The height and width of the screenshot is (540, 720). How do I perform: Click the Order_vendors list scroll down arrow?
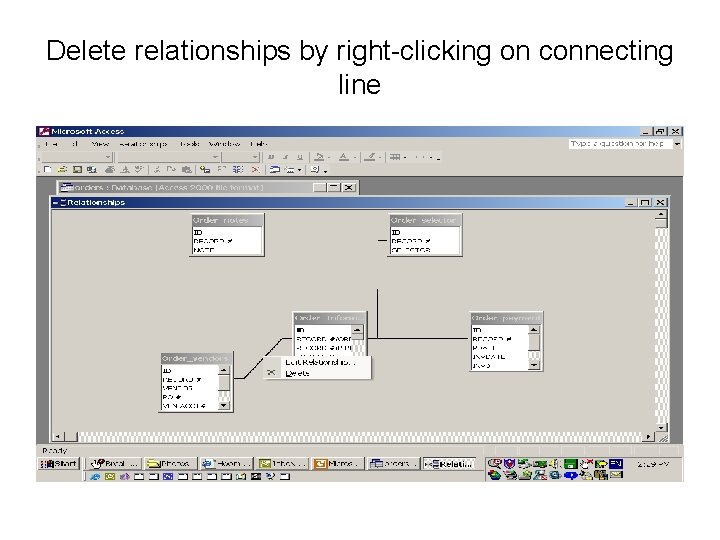pyautogui.click(x=224, y=405)
